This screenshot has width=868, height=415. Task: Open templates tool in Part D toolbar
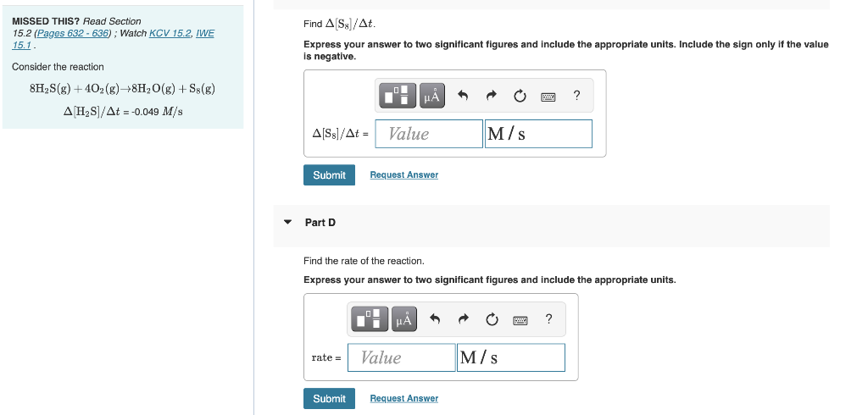tap(370, 318)
